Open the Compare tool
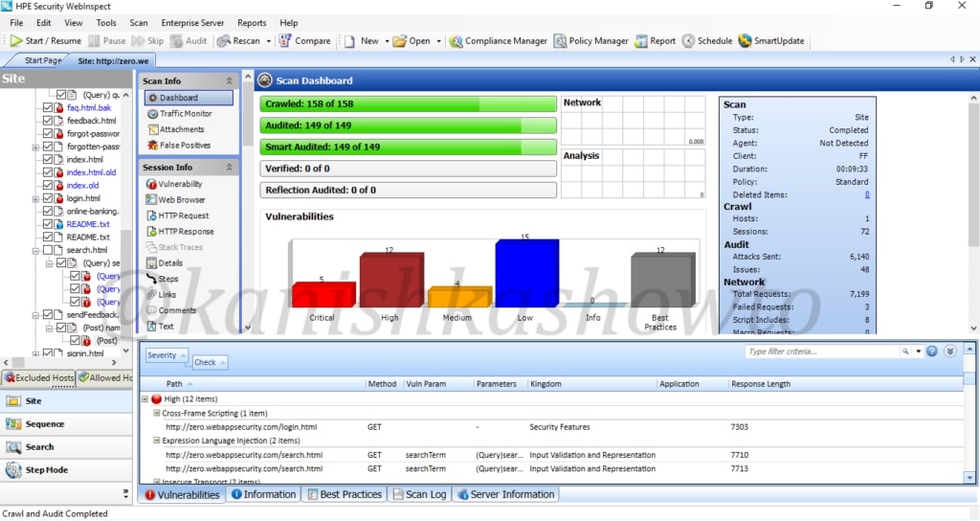 (x=304, y=40)
